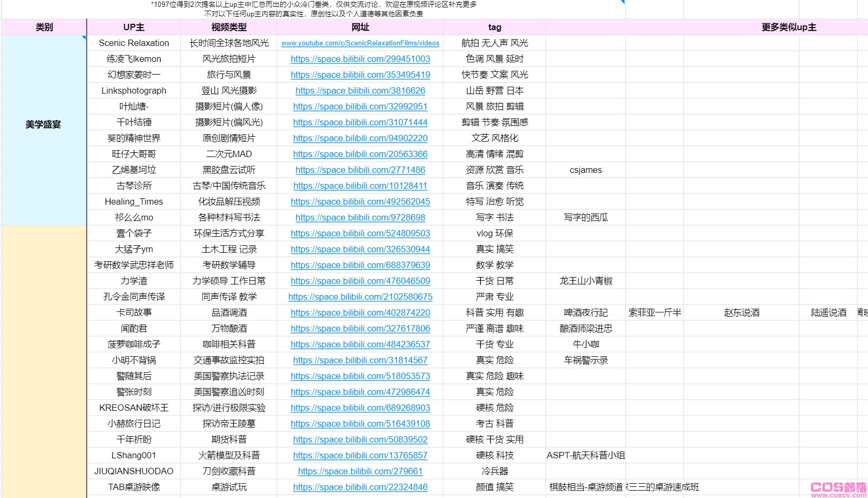Select the TAB桌游映像 cell
The image size is (868, 498).
pyautogui.click(x=134, y=487)
